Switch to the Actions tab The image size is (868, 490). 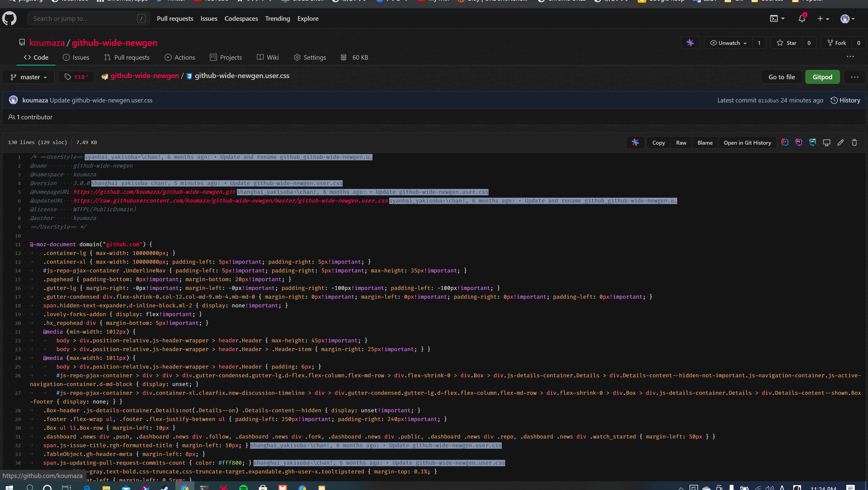click(x=180, y=57)
